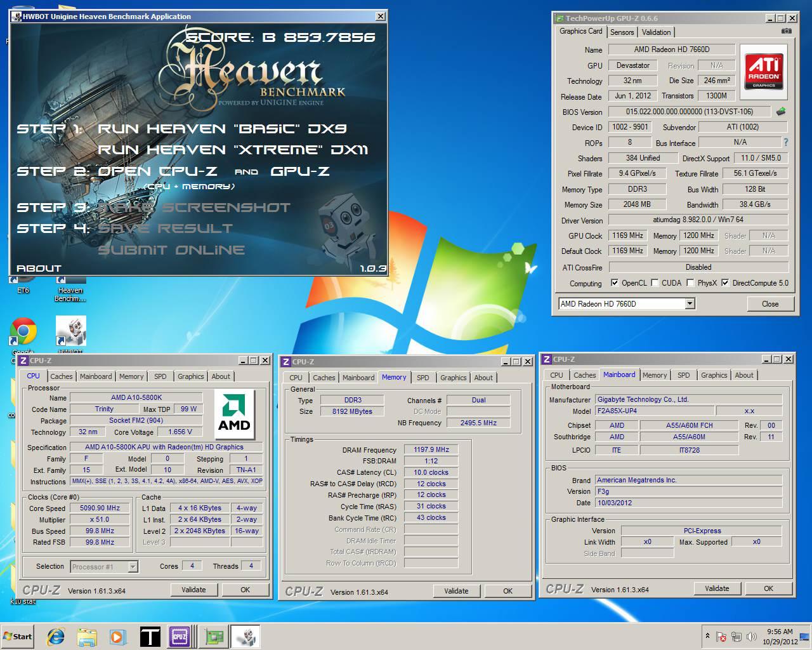The width and height of the screenshot is (812, 650).
Task: Click Save Result in HWBOT window
Action: pos(165,229)
